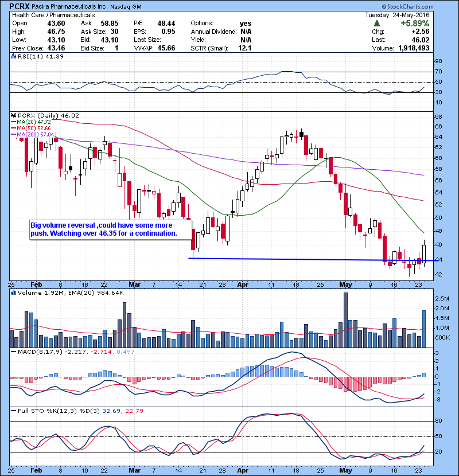
Task: Click the PCRX Daily candlestick icon
Action: [x=13, y=115]
